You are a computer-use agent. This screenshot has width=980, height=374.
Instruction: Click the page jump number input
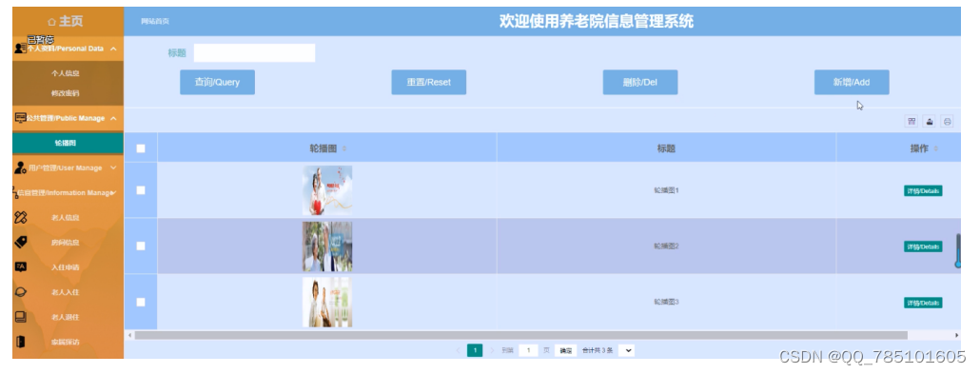tap(528, 350)
